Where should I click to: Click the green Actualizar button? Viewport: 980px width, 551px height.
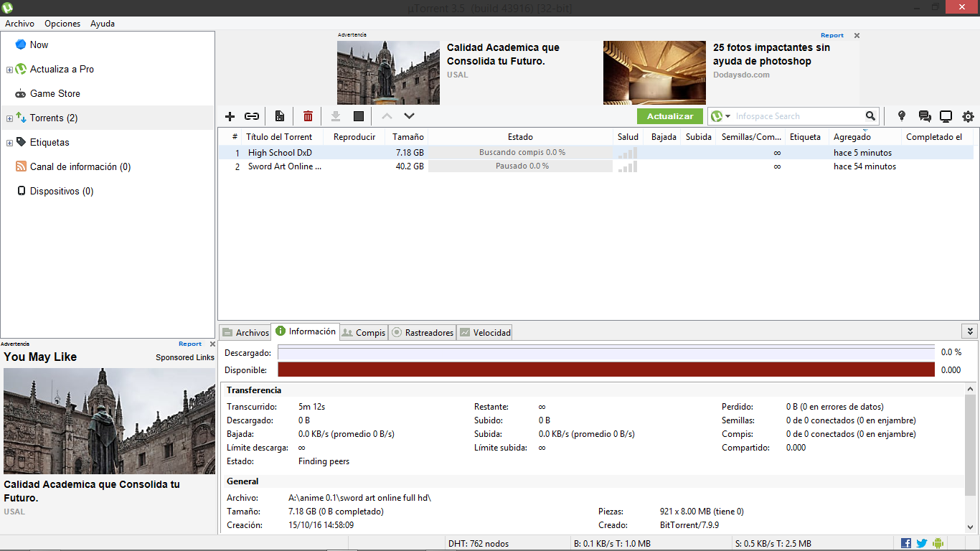pyautogui.click(x=670, y=116)
